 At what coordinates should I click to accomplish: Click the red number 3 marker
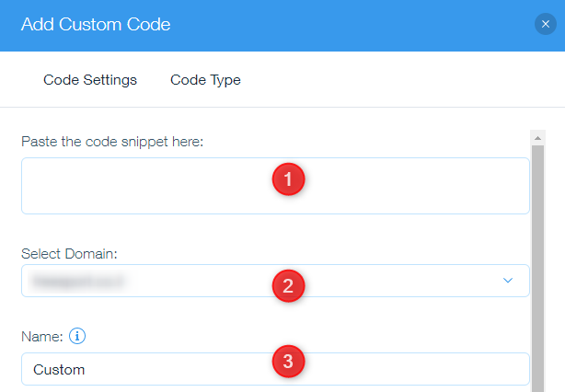point(288,362)
